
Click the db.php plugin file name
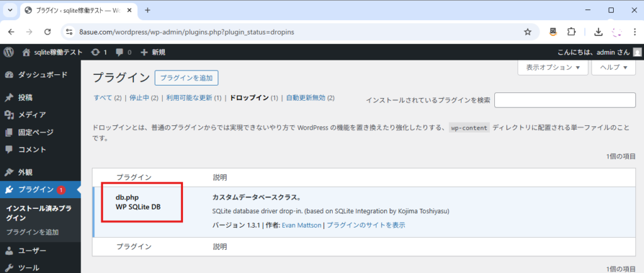(x=127, y=198)
